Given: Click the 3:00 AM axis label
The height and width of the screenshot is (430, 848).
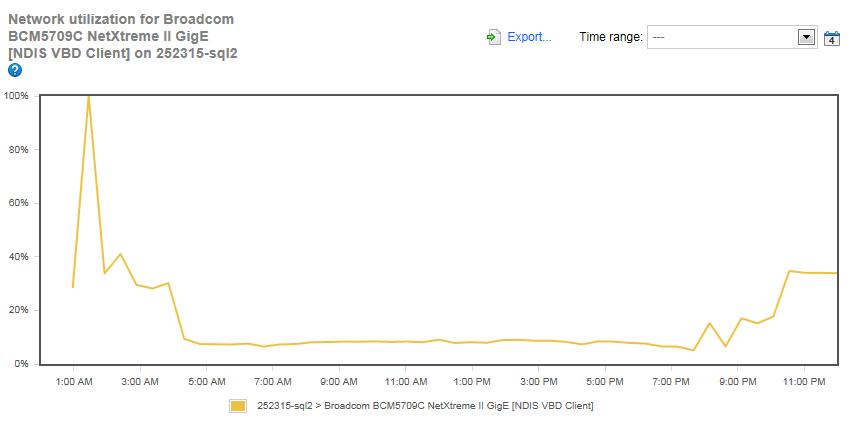Looking at the screenshot, I should click(139, 381).
